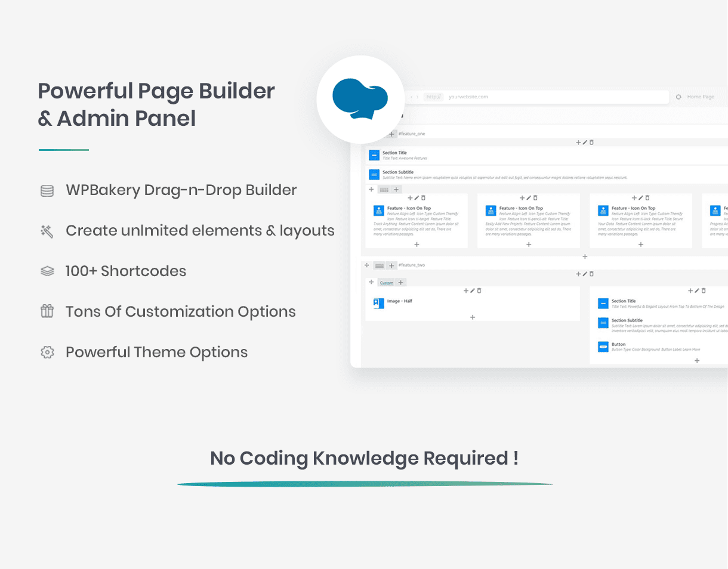The width and height of the screenshot is (728, 569).
Task: Select the Section Title icon with Awesome Features
Action: [x=374, y=155]
